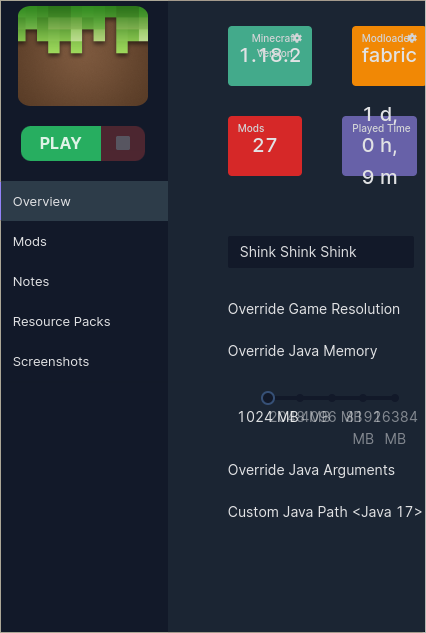This screenshot has width=426, height=633.
Task: Click the grass block instance icon
Action: pos(83,56)
